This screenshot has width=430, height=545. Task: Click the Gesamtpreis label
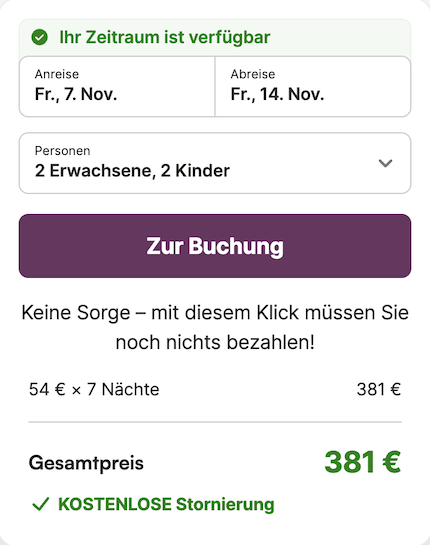[x=86, y=463]
